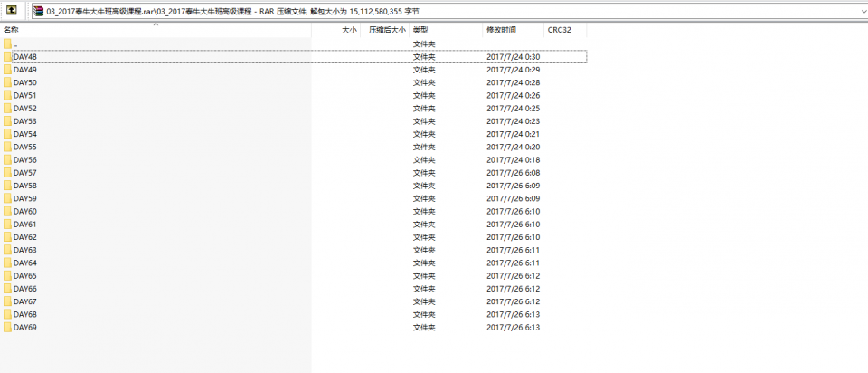Click the DAY67 folder name

pos(25,301)
